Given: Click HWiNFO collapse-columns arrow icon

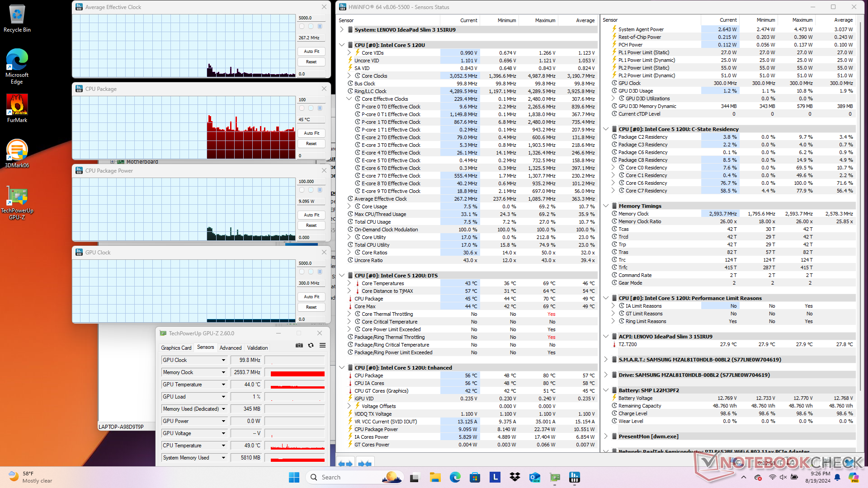Looking at the screenshot, I should 364,464.
